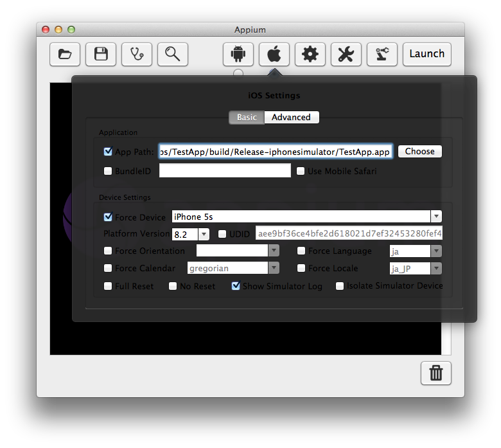Viewport: 501px width, 448px height.
Task: Launch the Inspector magnifying glass icon
Action: 173,54
